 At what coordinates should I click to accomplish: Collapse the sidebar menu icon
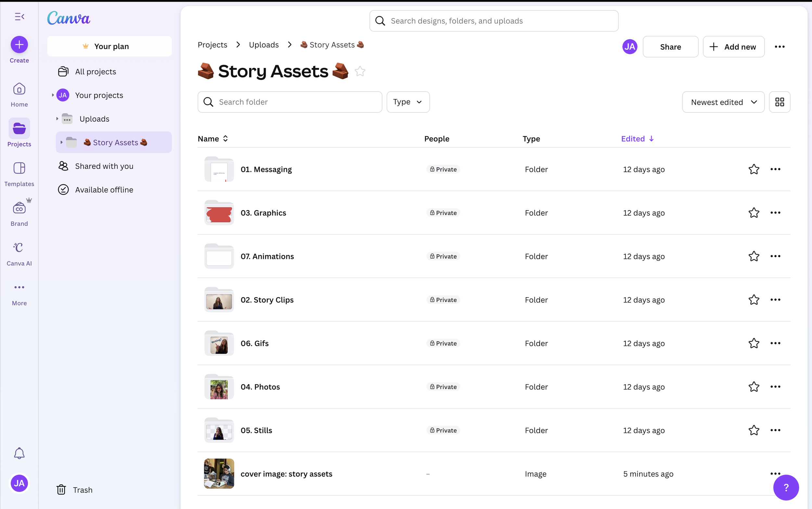[x=19, y=17]
